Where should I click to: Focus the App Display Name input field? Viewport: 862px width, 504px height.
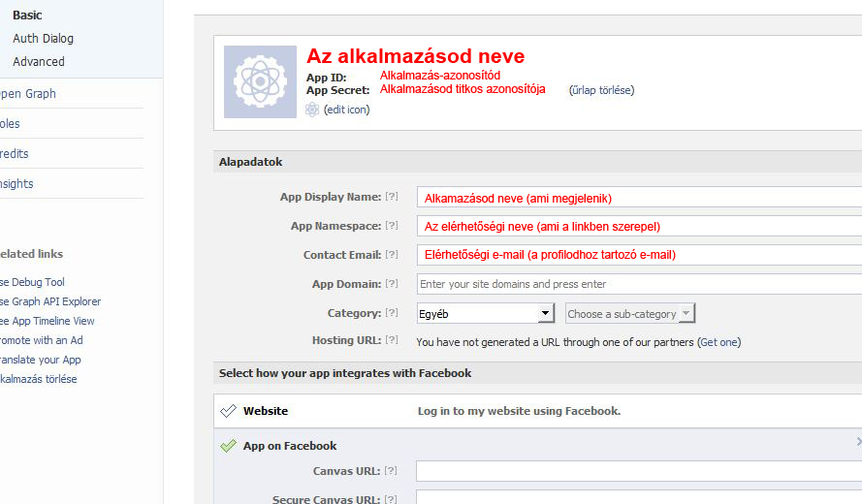point(639,197)
